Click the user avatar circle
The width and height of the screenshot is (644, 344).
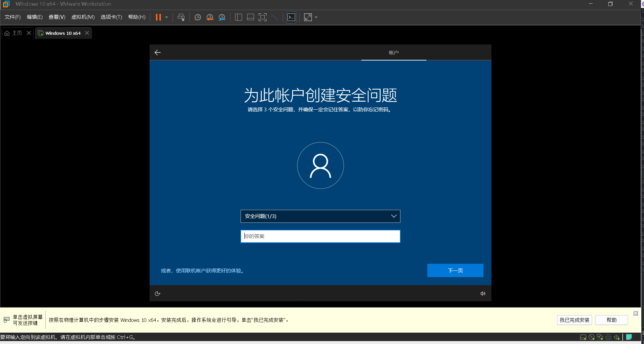pos(320,165)
